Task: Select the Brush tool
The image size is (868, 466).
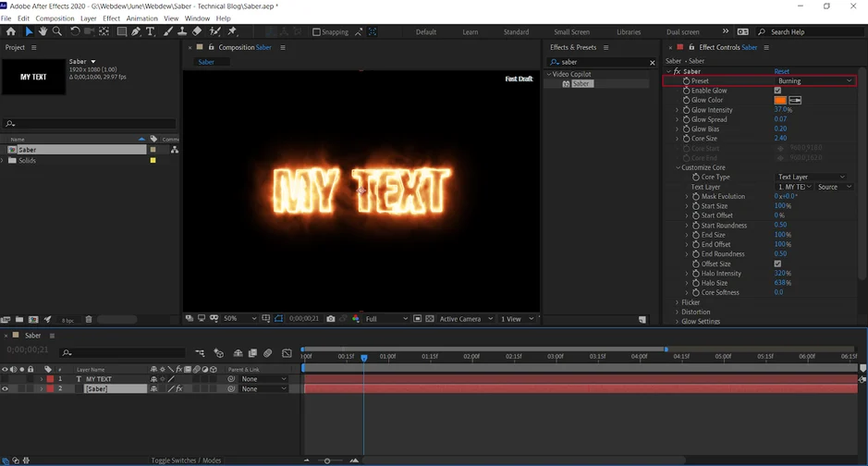Action: 167,31
